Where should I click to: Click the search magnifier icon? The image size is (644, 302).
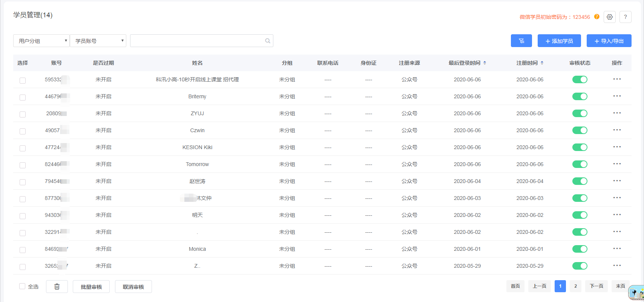click(267, 41)
